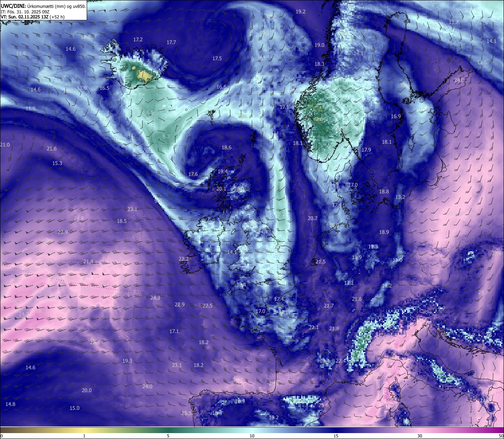Click the 11.8 value on the map

[x=21, y=54]
